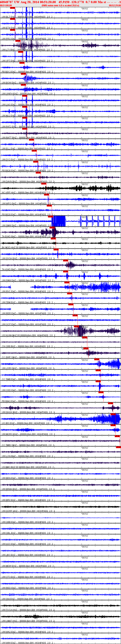
Task: Select the UW LTY BHZ station label
Action: (27, 50)
